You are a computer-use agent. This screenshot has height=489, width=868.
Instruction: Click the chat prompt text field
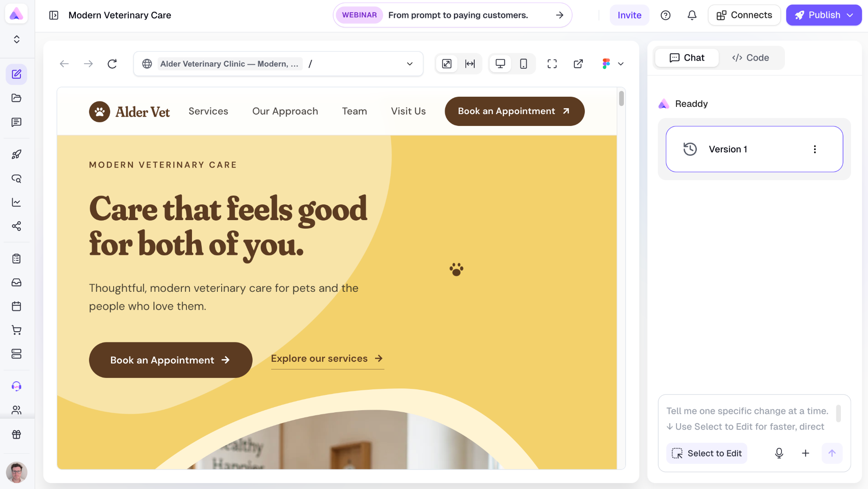point(748,419)
